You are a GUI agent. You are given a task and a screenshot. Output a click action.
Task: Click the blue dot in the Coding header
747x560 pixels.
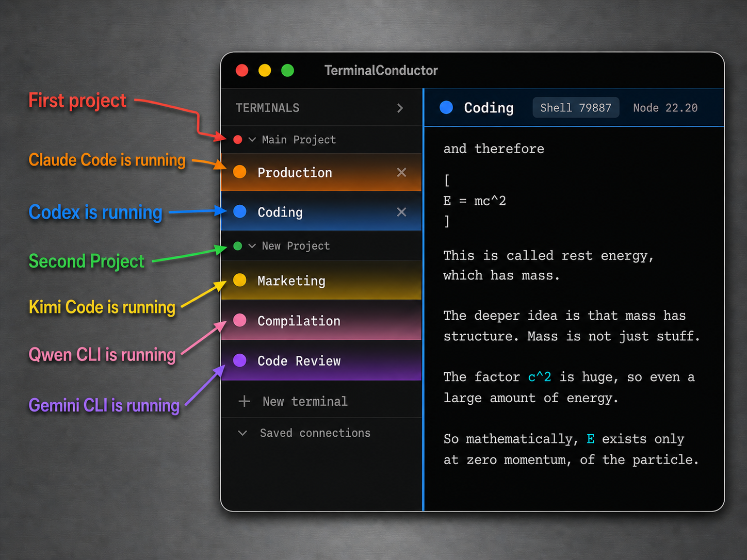(x=446, y=107)
